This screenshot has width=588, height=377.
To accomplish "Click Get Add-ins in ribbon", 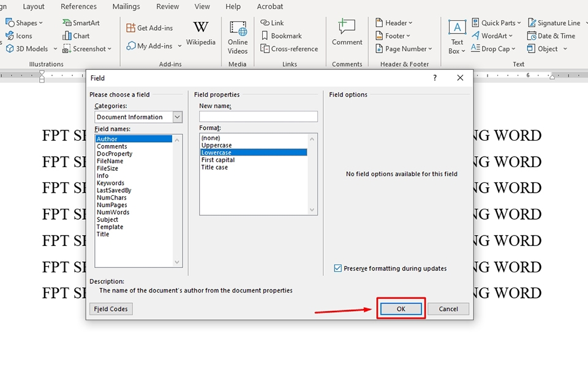I will coord(149,28).
